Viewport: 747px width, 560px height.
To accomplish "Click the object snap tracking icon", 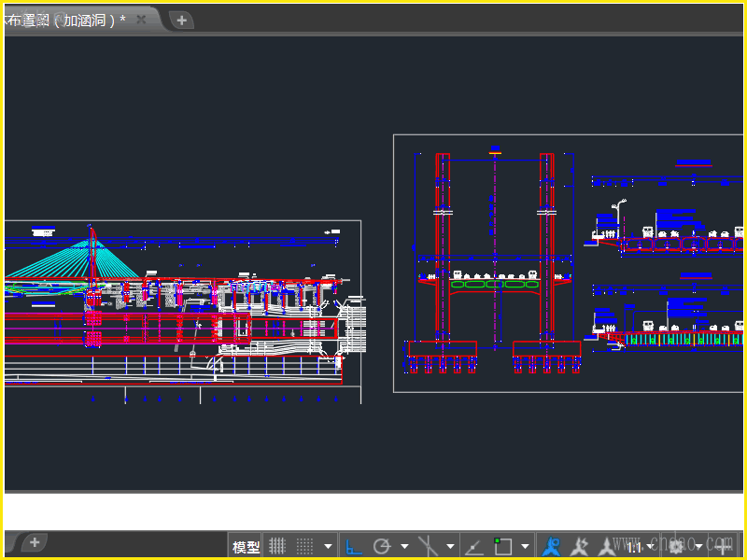I will pyautogui.click(x=474, y=546).
